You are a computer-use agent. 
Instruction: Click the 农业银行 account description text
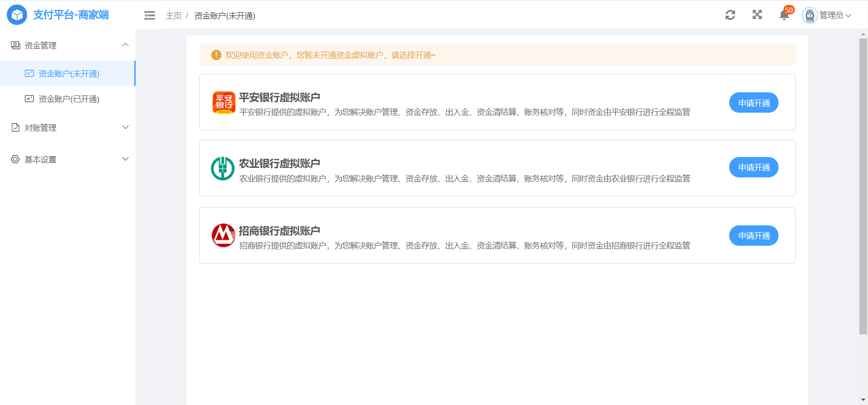click(465, 179)
